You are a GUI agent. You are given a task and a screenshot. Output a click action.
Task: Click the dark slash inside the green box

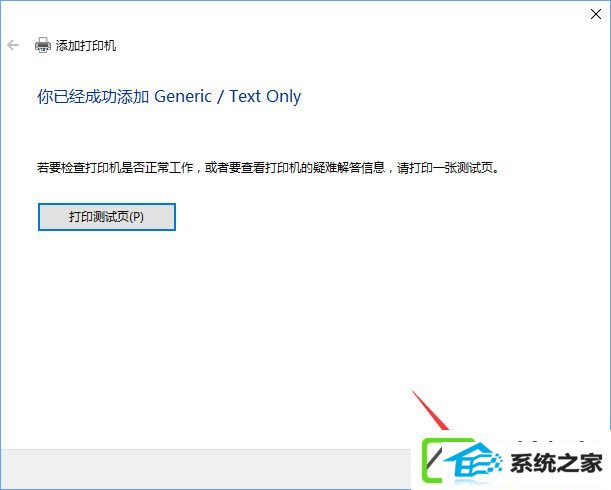435,459
